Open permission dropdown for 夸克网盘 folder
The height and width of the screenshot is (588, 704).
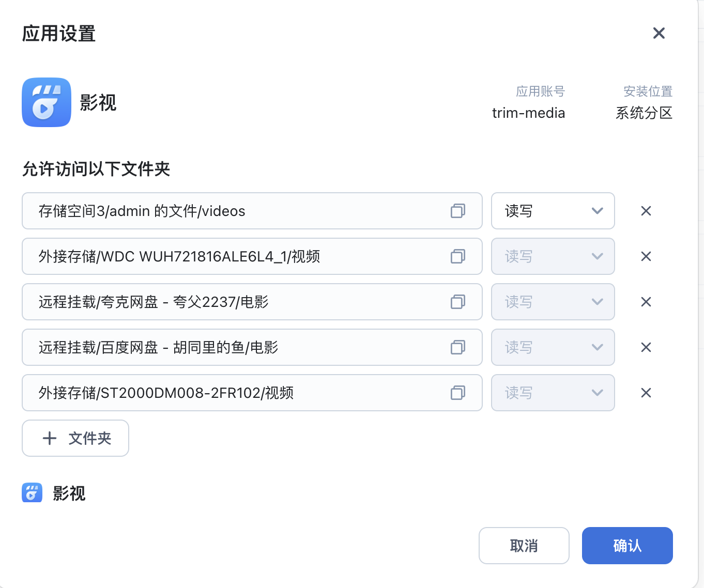coord(553,302)
